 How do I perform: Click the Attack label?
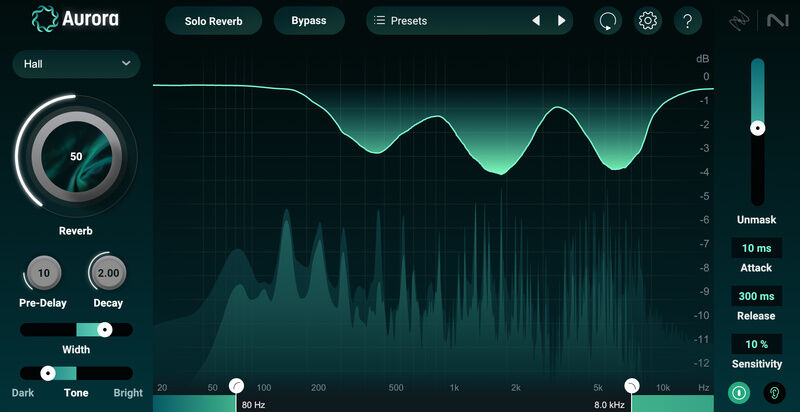tap(757, 268)
